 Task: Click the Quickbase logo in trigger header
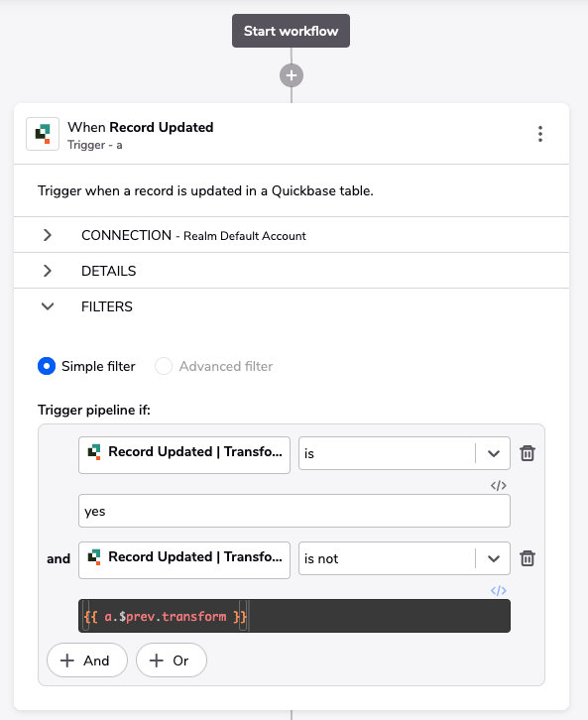pyautogui.click(x=43, y=134)
